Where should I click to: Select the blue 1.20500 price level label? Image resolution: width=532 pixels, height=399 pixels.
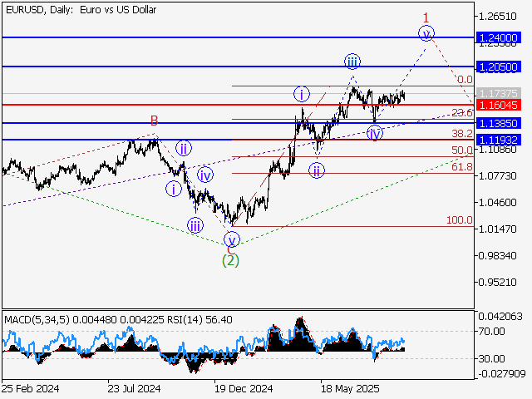click(499, 66)
